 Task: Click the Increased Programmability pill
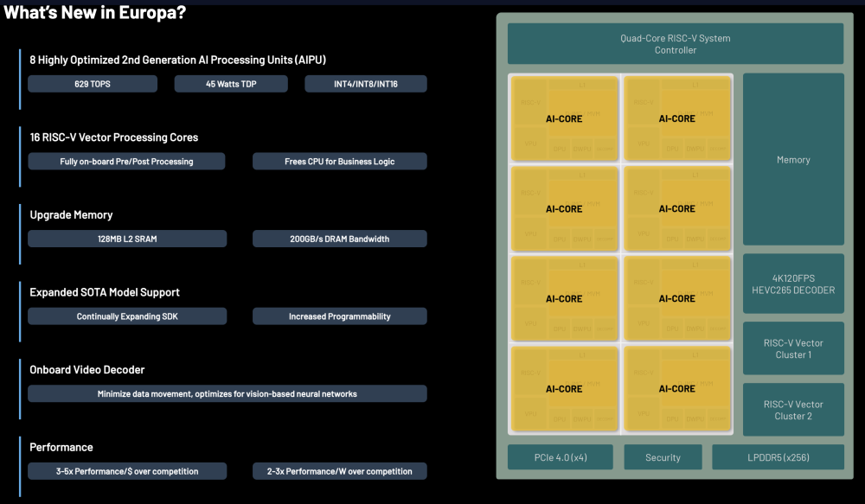(x=339, y=316)
